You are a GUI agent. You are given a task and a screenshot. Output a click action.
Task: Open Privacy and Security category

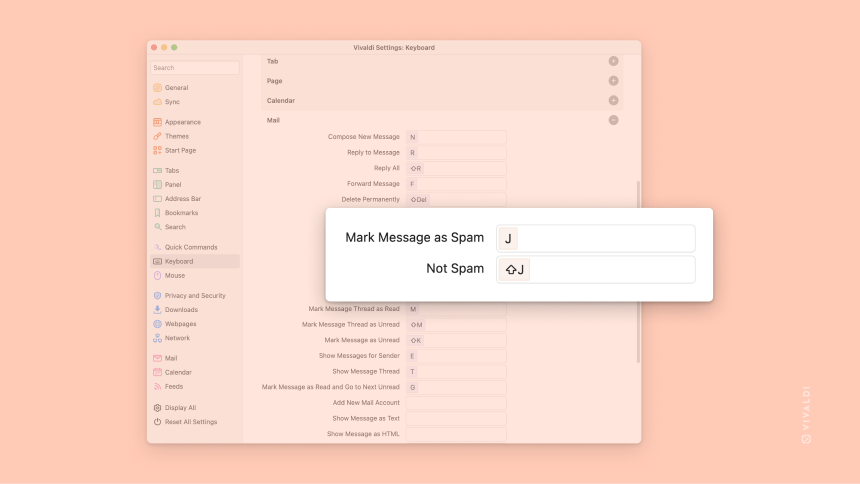tap(195, 295)
